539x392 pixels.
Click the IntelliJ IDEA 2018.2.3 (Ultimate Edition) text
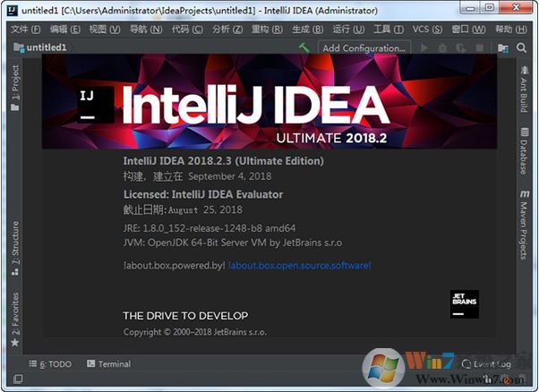coord(224,161)
